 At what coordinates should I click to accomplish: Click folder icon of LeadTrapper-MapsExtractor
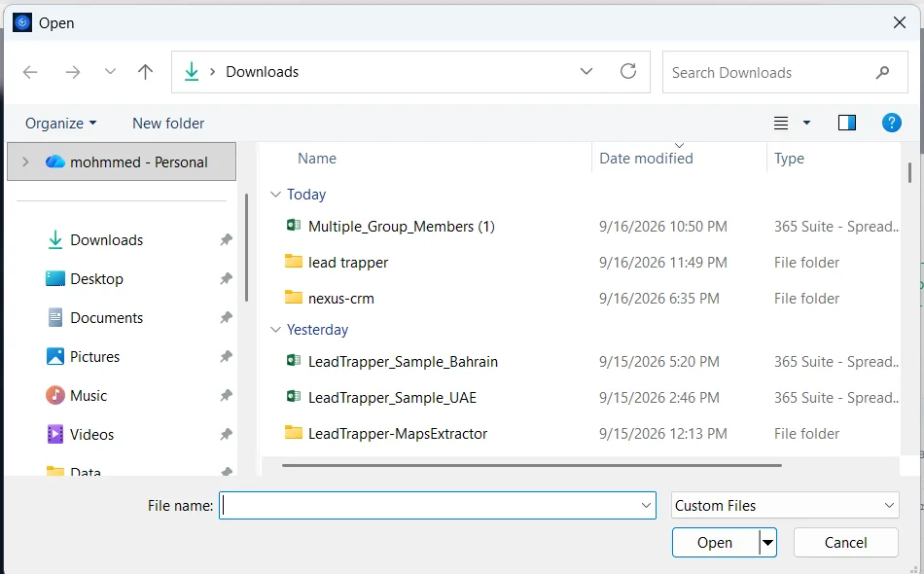pos(294,432)
